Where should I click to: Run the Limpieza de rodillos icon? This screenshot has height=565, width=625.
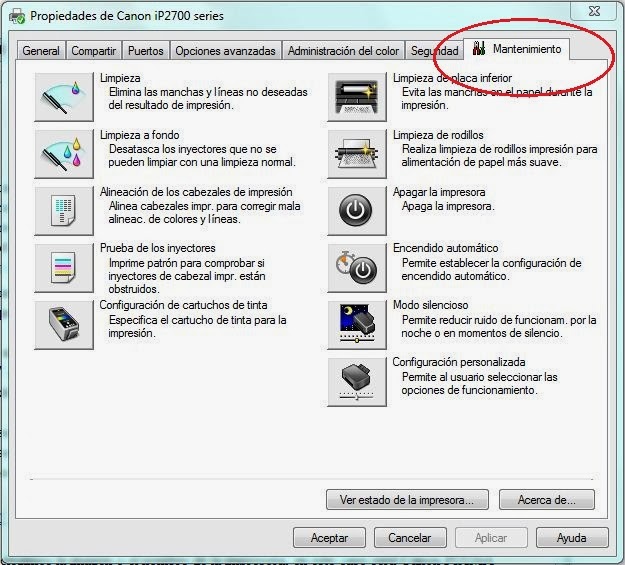click(x=357, y=154)
